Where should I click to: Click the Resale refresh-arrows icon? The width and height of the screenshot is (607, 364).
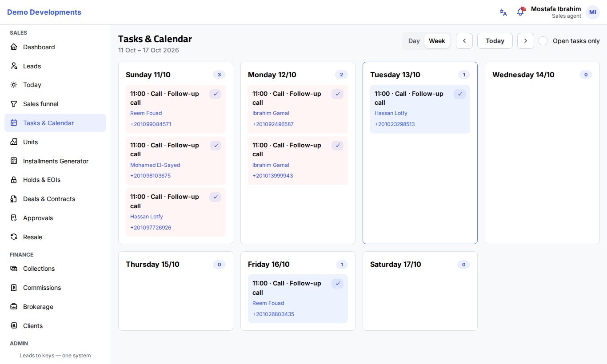coord(14,237)
